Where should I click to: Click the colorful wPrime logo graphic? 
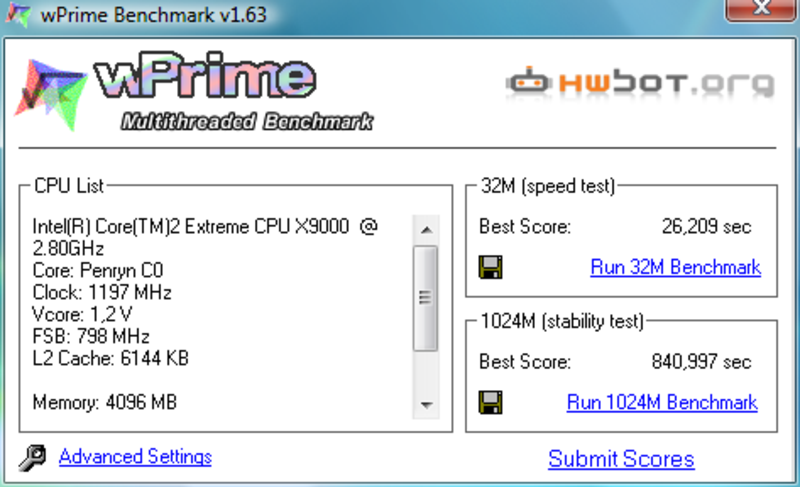[x=50, y=94]
